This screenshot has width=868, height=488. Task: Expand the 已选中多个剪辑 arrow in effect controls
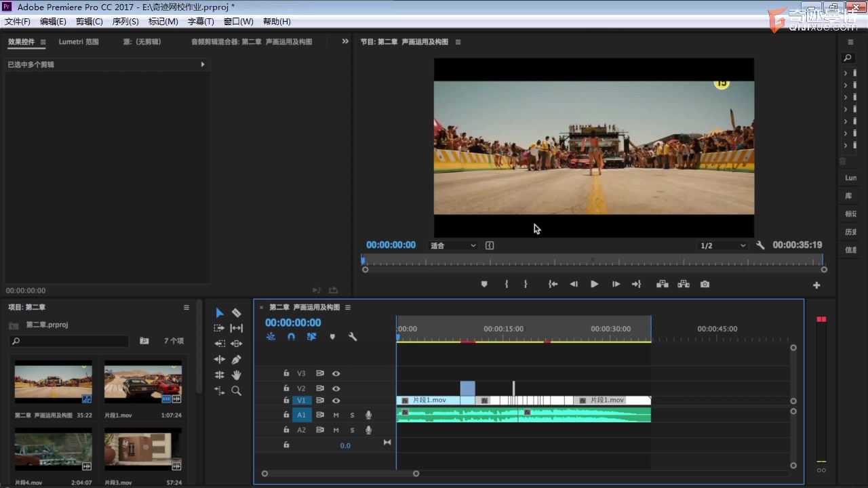coord(202,64)
